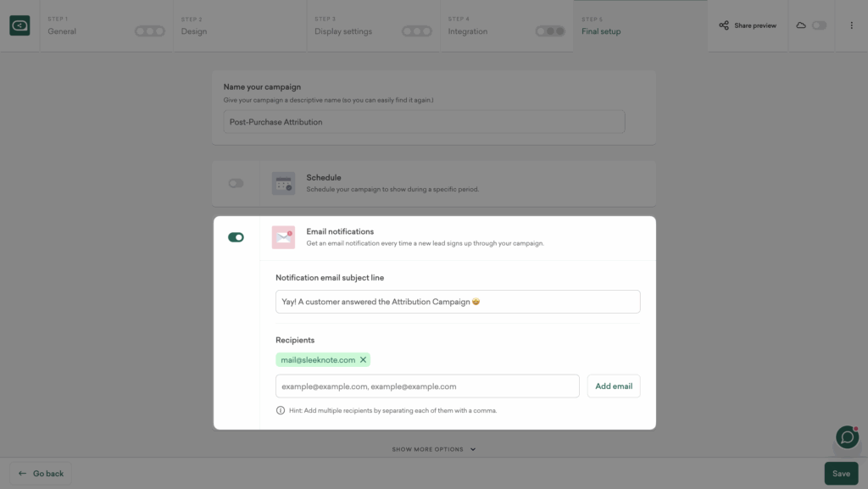868x489 pixels.
Task: Enable the Schedule toggle
Action: tap(235, 183)
